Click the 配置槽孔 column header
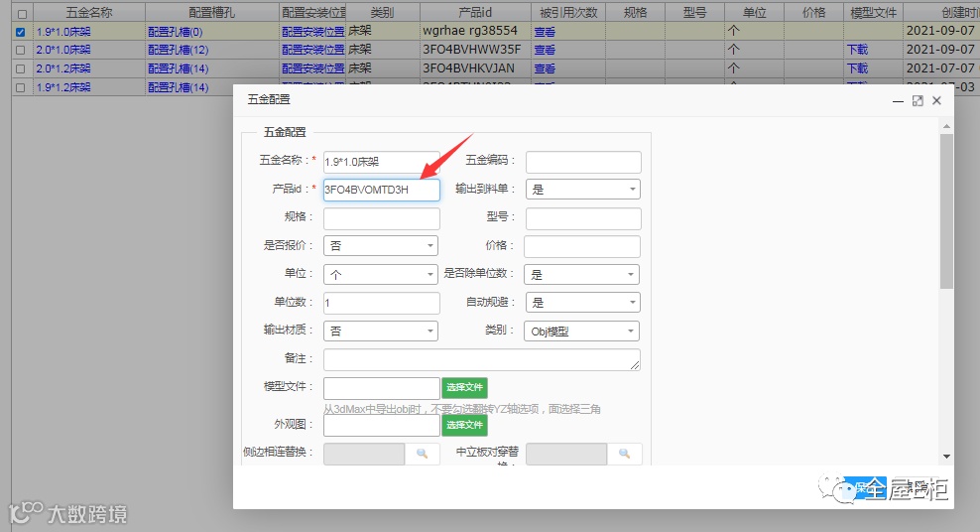980x532 pixels. pos(212,13)
